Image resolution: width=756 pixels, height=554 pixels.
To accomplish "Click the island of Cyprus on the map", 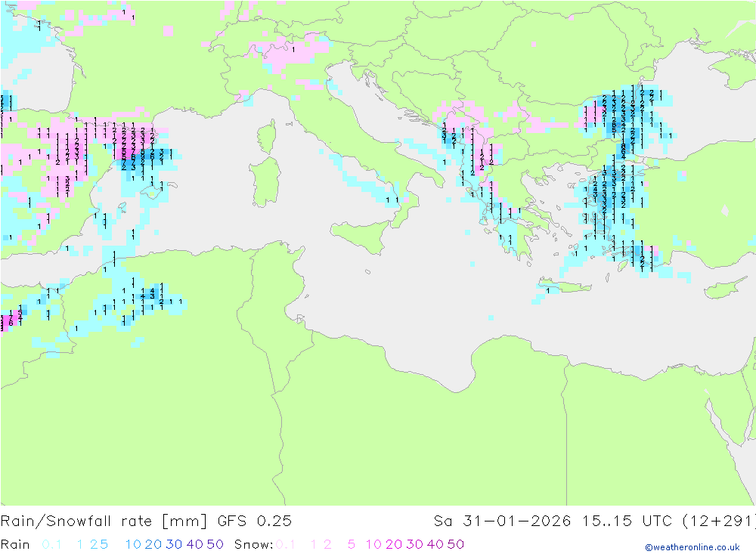I will pyautogui.click(x=725, y=287).
